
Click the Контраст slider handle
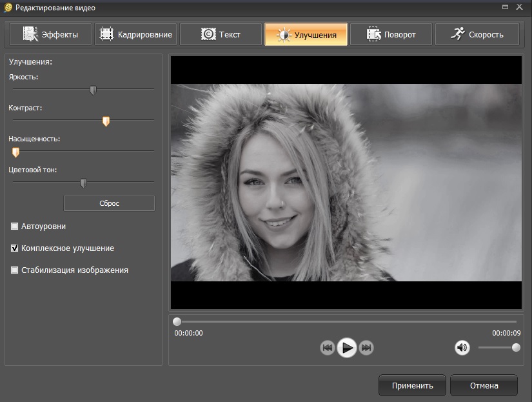coord(106,121)
